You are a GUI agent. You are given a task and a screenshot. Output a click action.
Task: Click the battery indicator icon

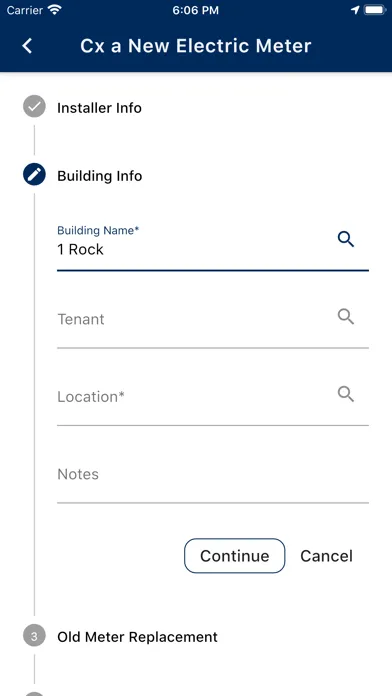point(375,10)
